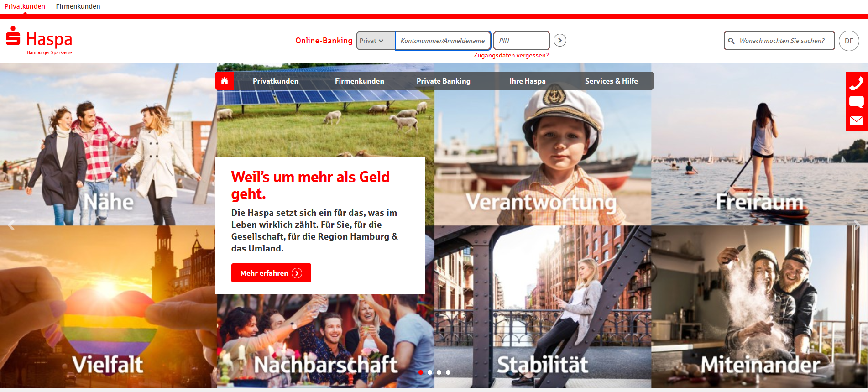868x392 pixels.
Task: Click the Mehr erfahren button
Action: pos(271,273)
